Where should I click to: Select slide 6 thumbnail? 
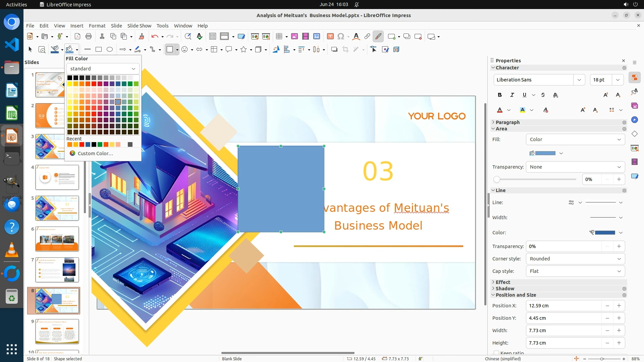[x=57, y=239]
